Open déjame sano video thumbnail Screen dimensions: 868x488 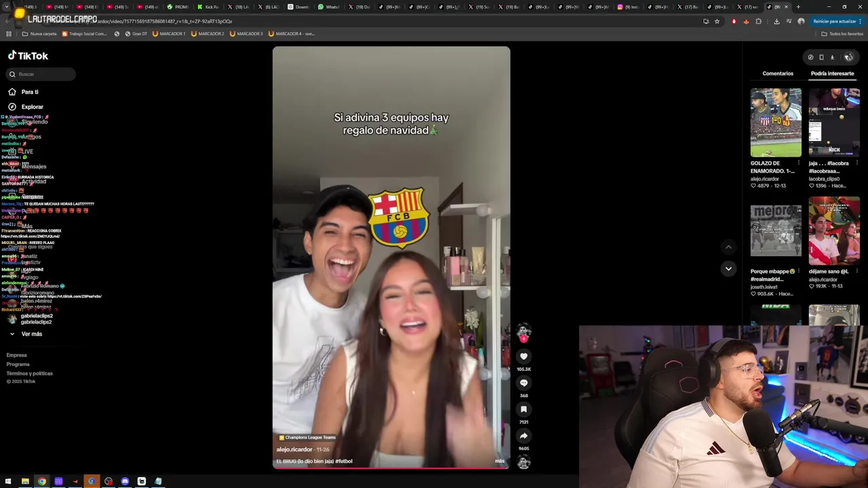(x=834, y=230)
